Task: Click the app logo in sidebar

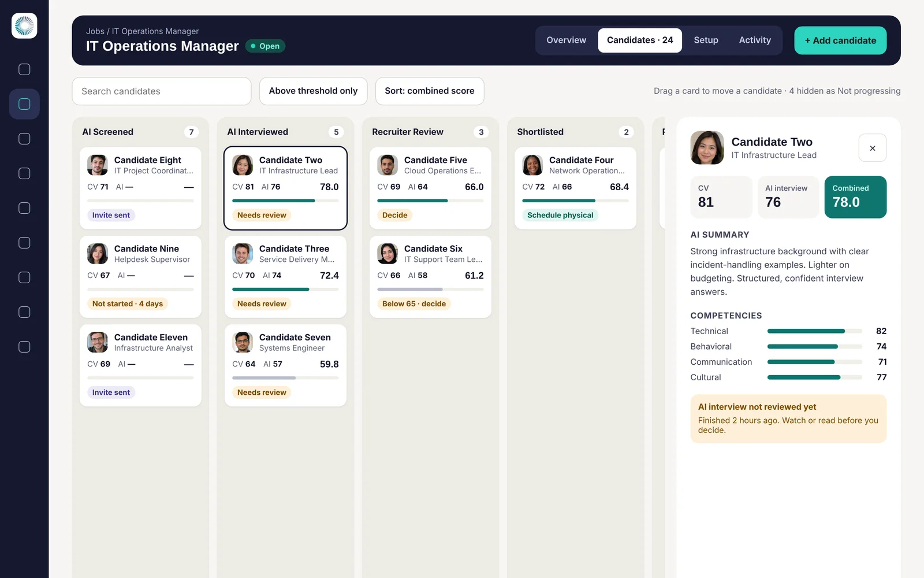Action: pos(24,26)
